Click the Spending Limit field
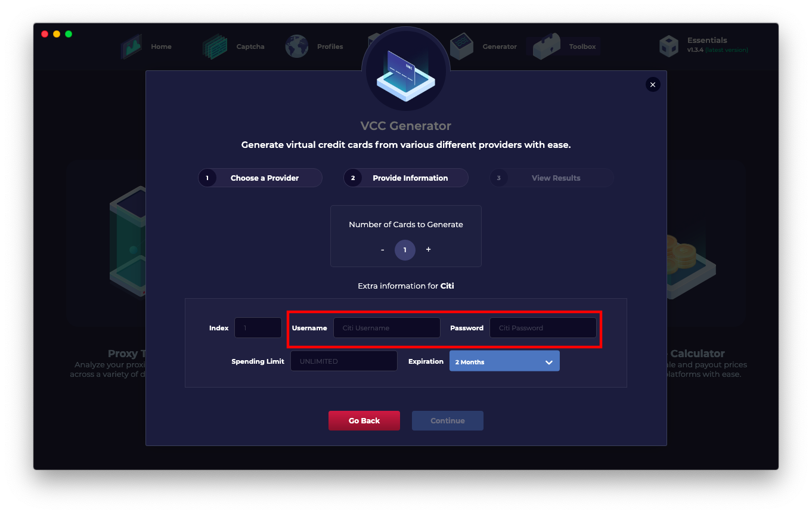 [344, 361]
